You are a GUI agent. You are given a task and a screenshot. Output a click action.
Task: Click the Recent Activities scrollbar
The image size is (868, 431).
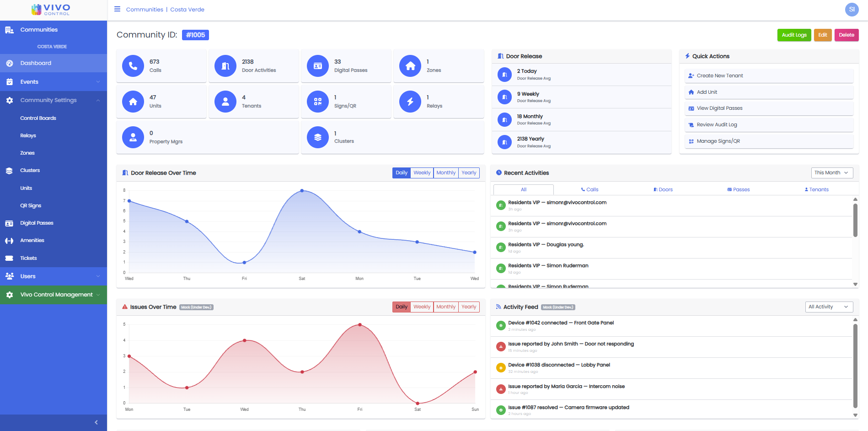[x=855, y=221]
